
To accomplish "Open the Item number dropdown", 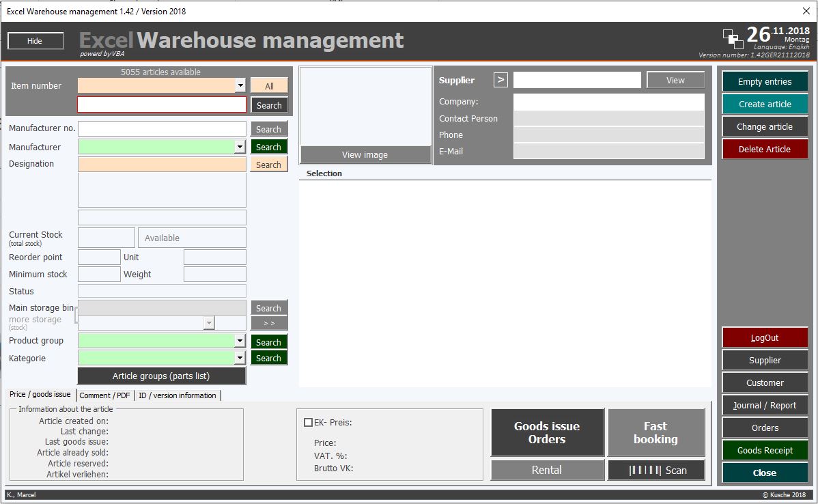I will (x=240, y=85).
